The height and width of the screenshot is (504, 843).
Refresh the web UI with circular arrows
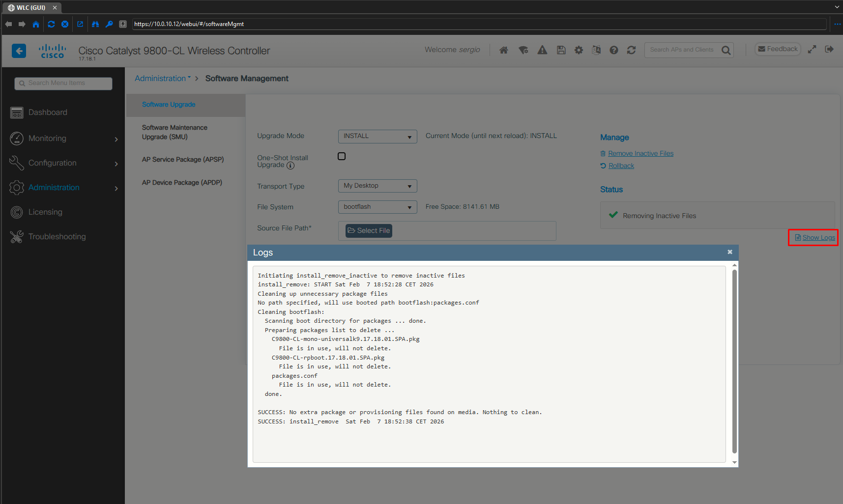click(x=632, y=50)
